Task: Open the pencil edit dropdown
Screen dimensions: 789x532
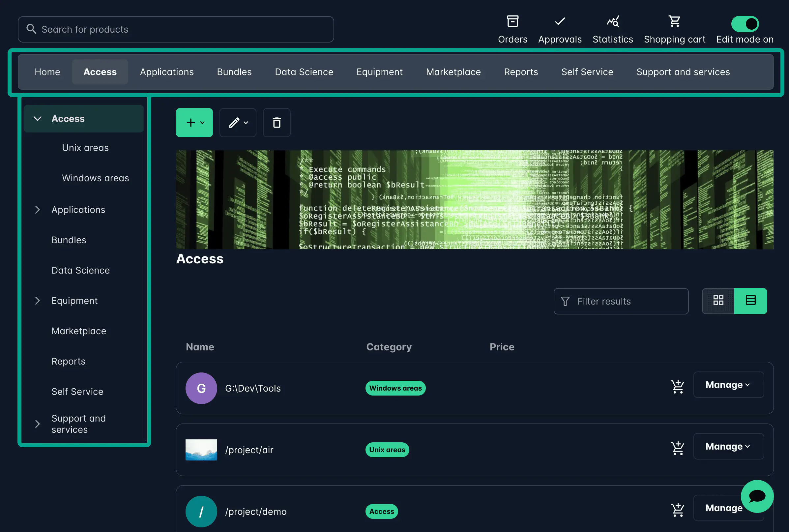Action: (238, 123)
